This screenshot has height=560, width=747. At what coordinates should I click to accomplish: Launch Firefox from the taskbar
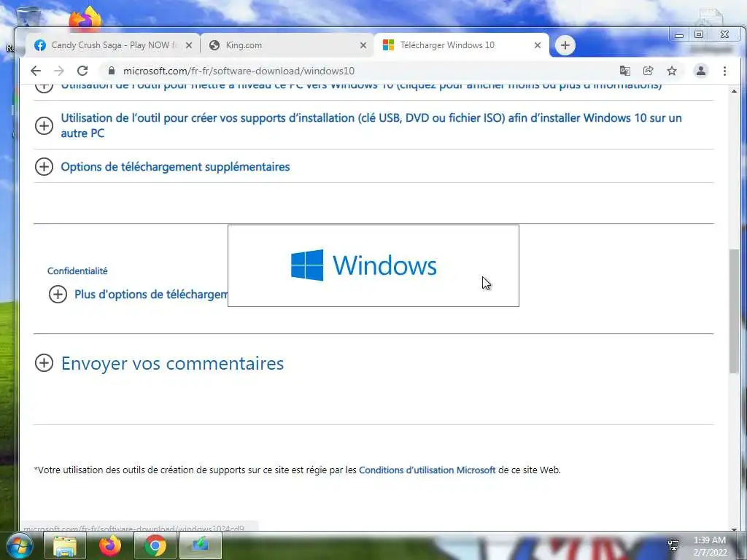[x=110, y=545]
